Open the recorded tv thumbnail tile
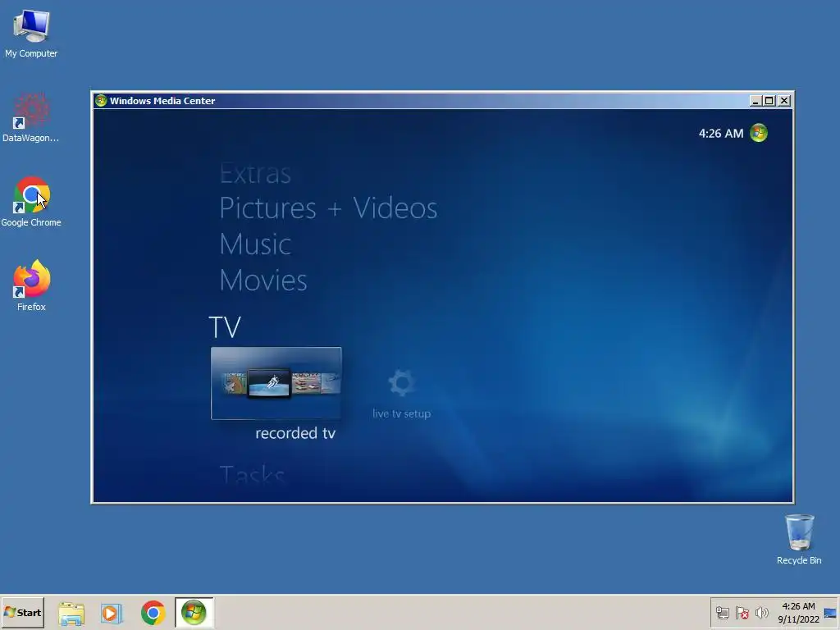 [x=276, y=383]
